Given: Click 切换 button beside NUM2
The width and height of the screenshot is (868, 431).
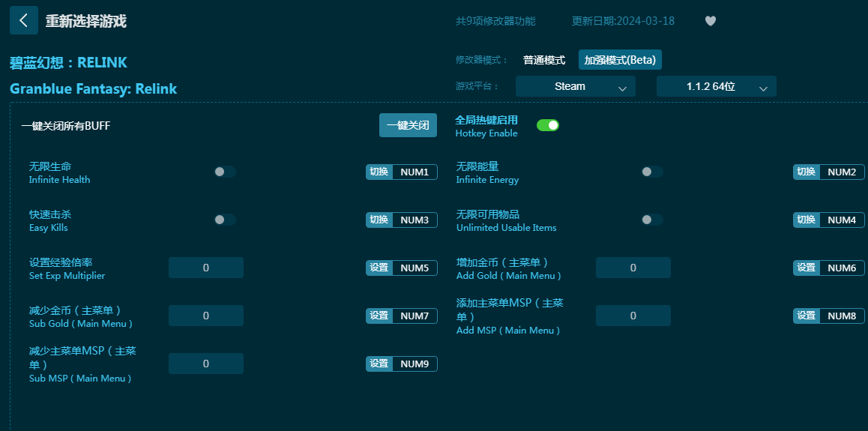Looking at the screenshot, I should [807, 172].
